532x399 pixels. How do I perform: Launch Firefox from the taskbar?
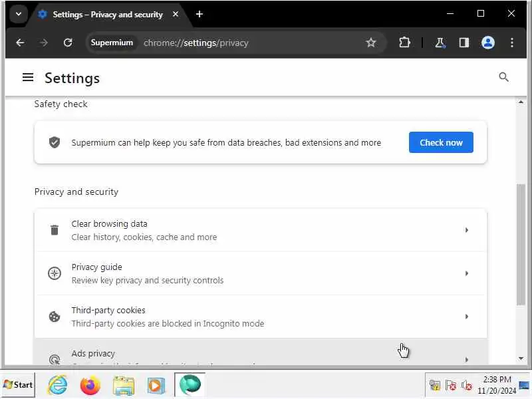[90, 385]
